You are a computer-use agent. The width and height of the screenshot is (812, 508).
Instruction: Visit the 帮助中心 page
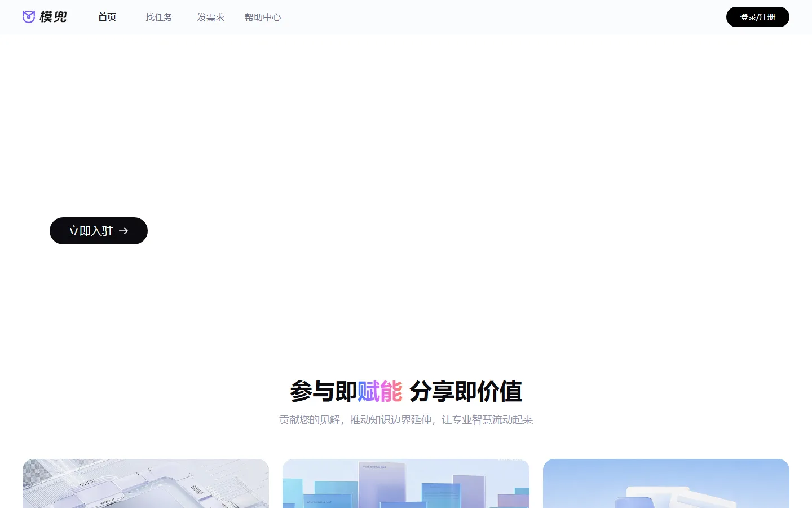pyautogui.click(x=263, y=17)
